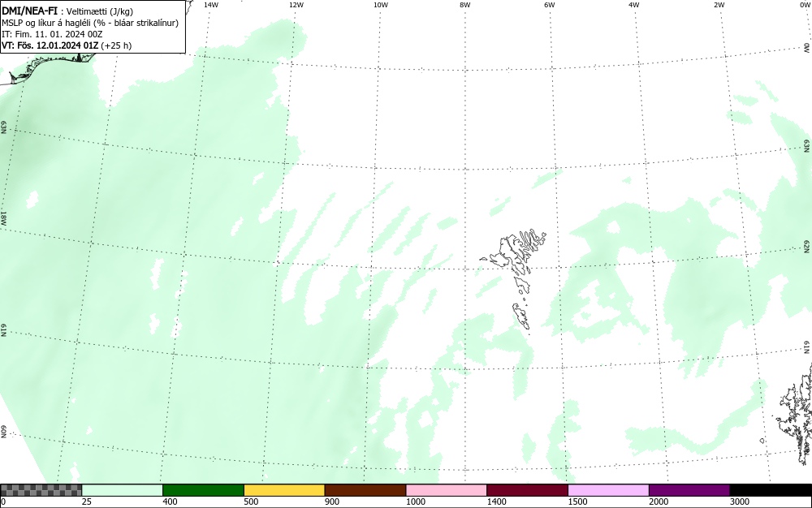Click the legend value 1500

578,502
